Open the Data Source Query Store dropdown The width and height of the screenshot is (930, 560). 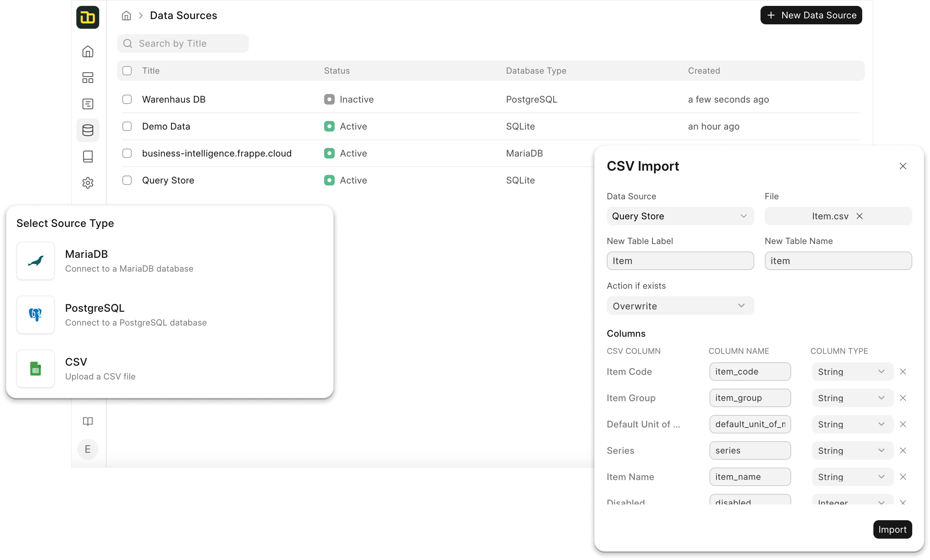680,216
